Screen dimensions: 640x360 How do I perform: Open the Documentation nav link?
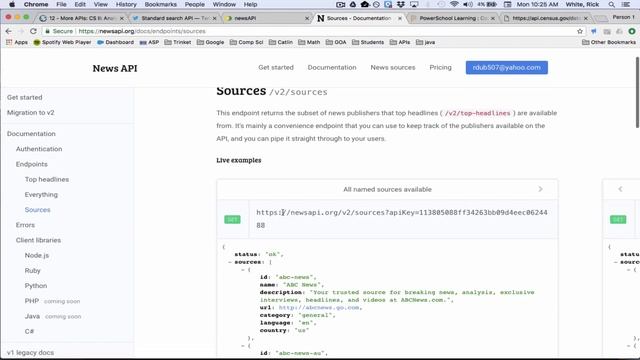332,67
